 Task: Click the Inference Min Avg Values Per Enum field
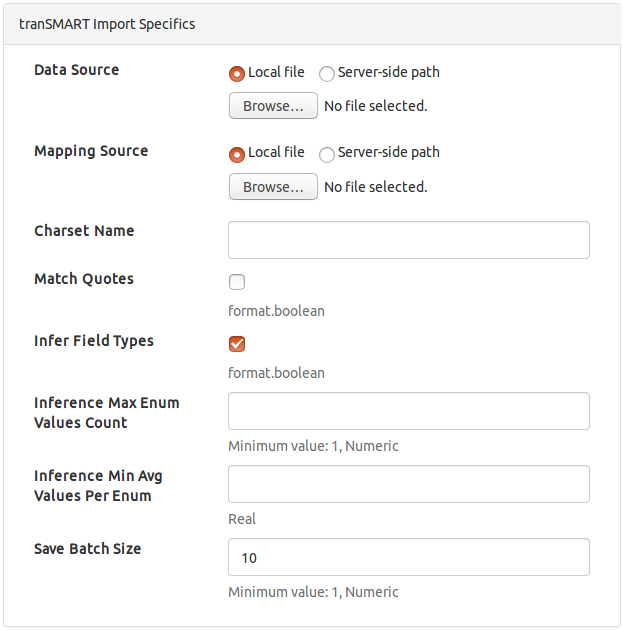(409, 484)
